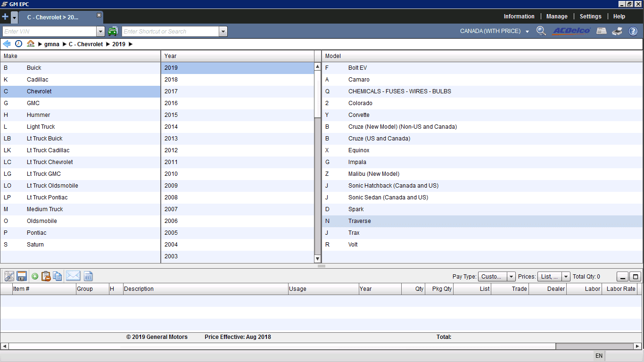
Task: Select Lt Truck Chevrolet in Make list
Action: [x=81, y=162]
